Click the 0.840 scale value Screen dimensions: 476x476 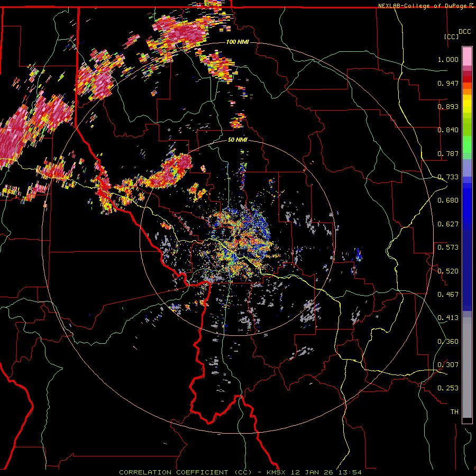tap(448, 130)
